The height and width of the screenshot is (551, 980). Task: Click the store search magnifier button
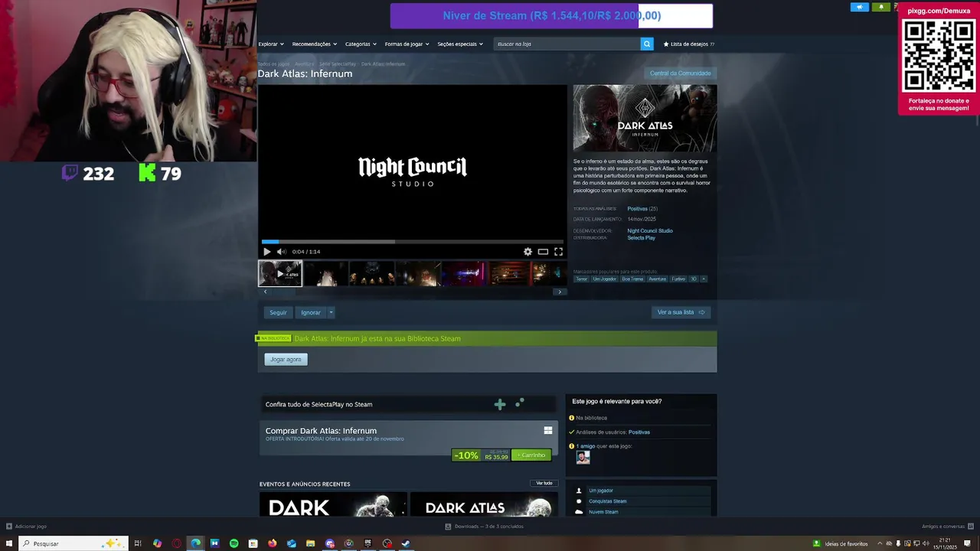pyautogui.click(x=647, y=44)
